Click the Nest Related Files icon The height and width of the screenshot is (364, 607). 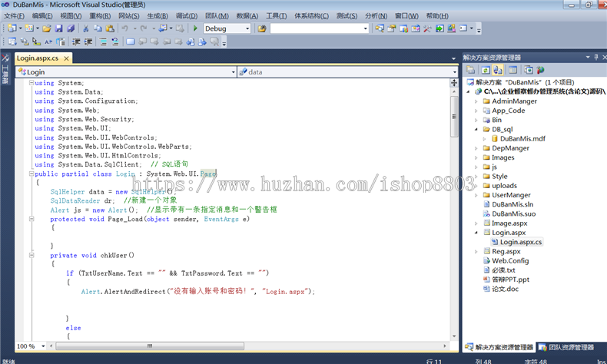[x=498, y=70]
